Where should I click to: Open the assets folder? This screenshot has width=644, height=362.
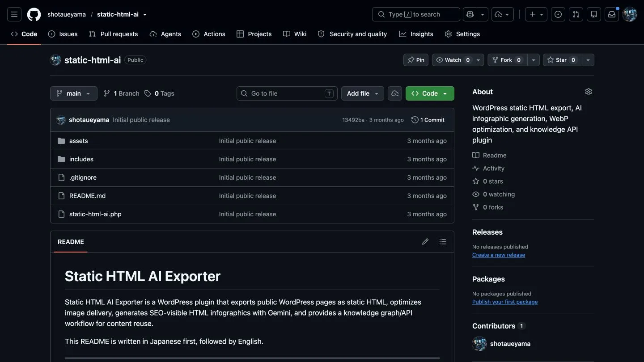point(79,141)
